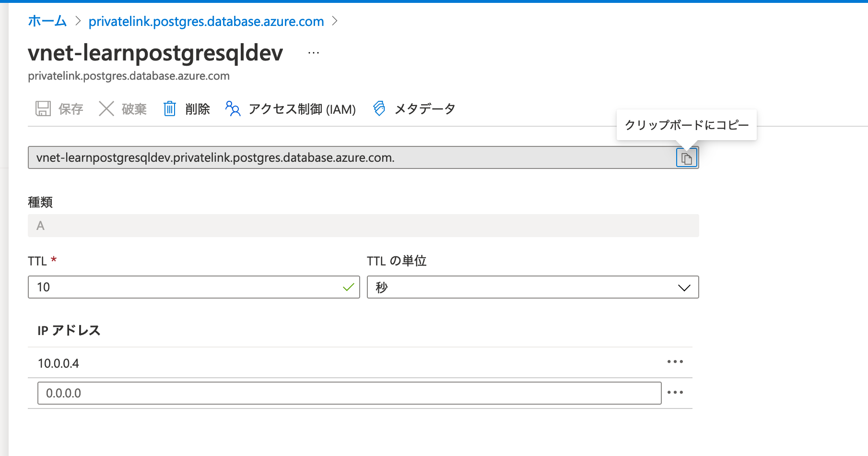Open options menu for the 0.0.0.0 row
The width and height of the screenshot is (868, 456).
675,393
